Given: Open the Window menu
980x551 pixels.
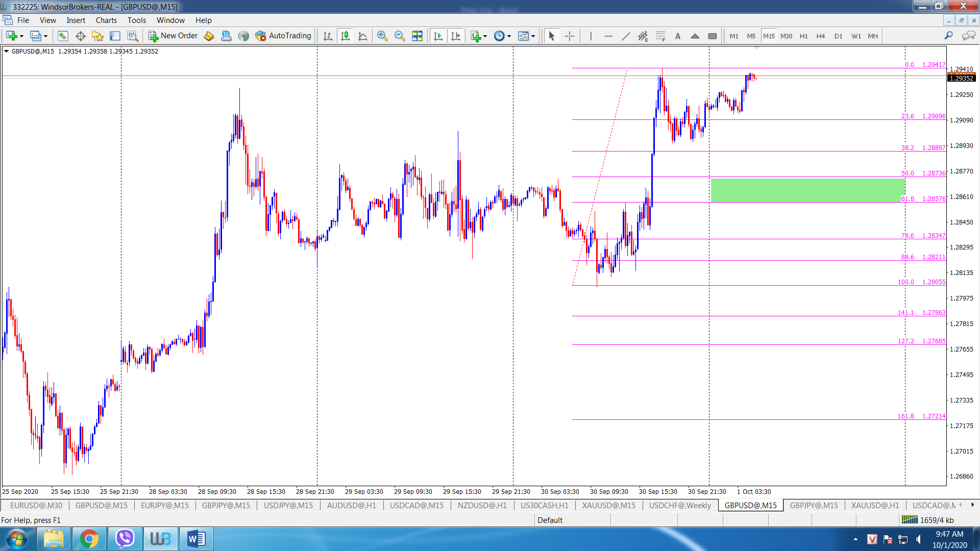Looking at the screenshot, I should click(x=170, y=20).
